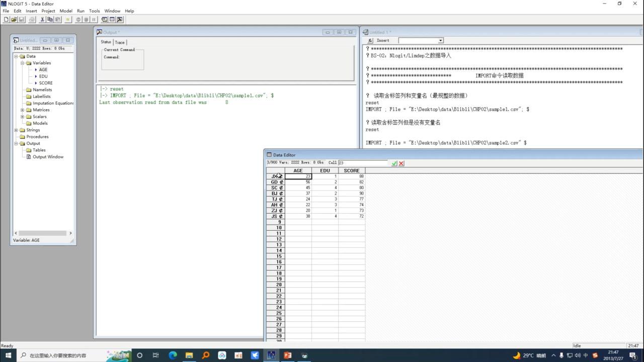Cancel cell edit with red X
This screenshot has width=644, height=362.
click(401, 163)
